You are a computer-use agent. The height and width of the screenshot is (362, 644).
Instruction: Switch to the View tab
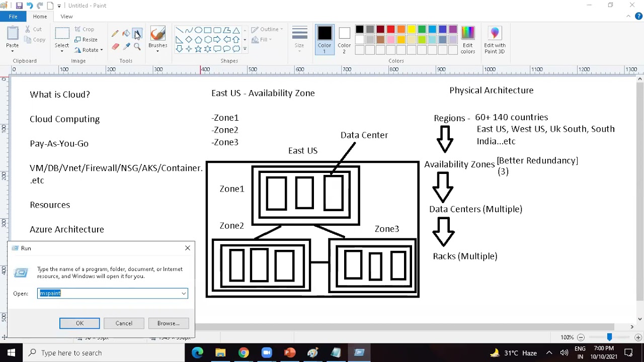coord(66,17)
